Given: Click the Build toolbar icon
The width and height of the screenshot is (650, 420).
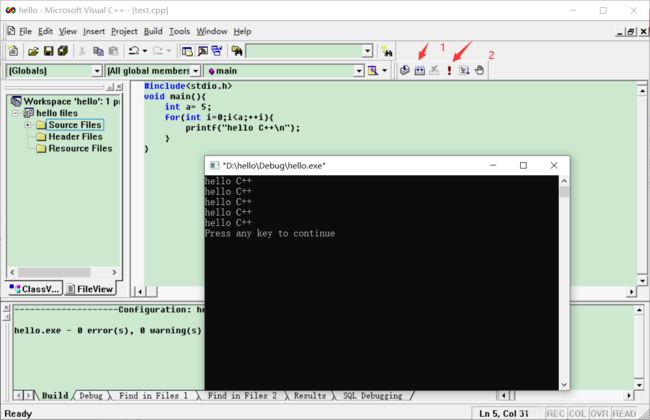Looking at the screenshot, I should [x=420, y=70].
